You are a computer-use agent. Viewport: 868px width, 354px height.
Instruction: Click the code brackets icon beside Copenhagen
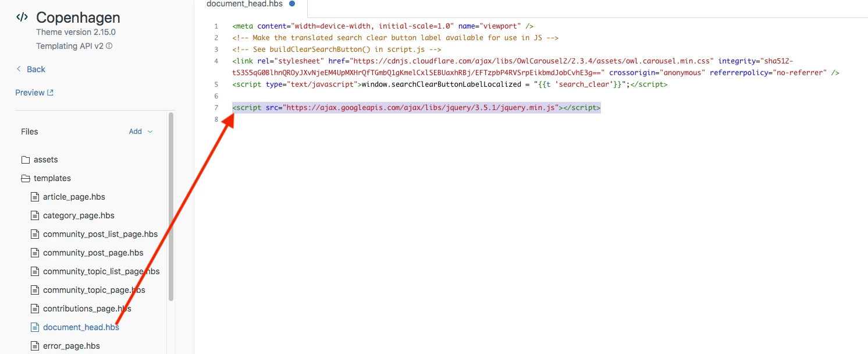pos(22,17)
